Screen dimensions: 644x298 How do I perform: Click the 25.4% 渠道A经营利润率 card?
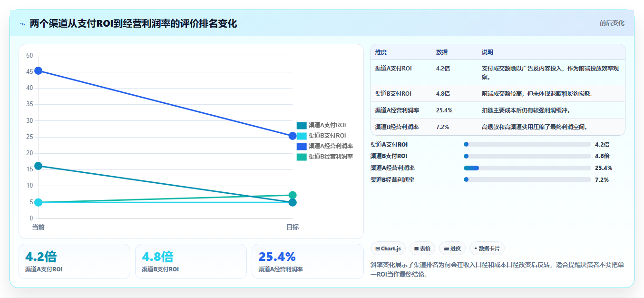point(307,261)
